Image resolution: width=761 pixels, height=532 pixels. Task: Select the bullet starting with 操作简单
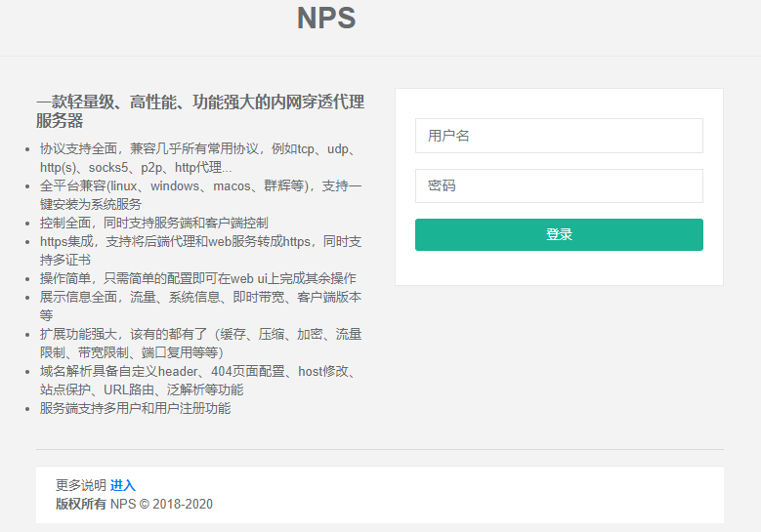tap(197, 278)
